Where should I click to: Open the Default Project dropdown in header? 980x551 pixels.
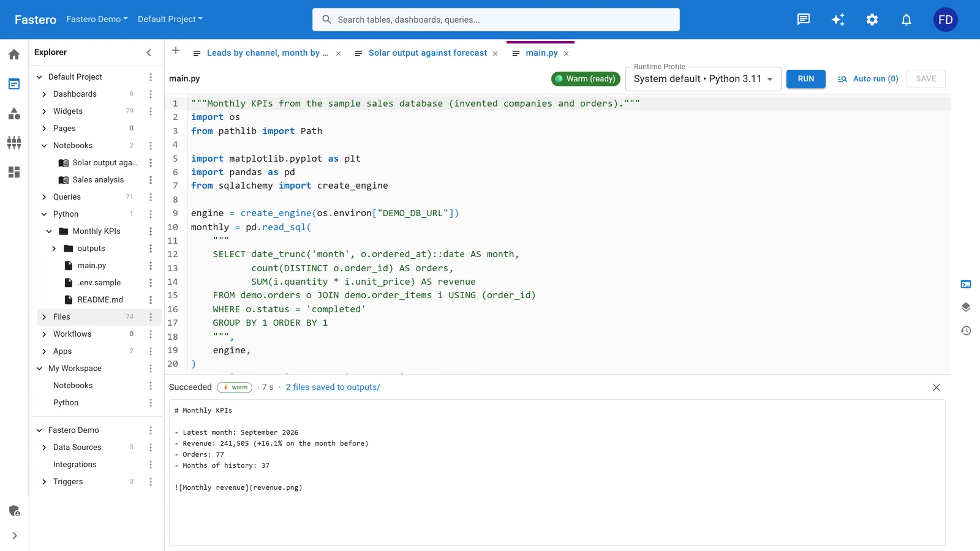click(x=170, y=20)
